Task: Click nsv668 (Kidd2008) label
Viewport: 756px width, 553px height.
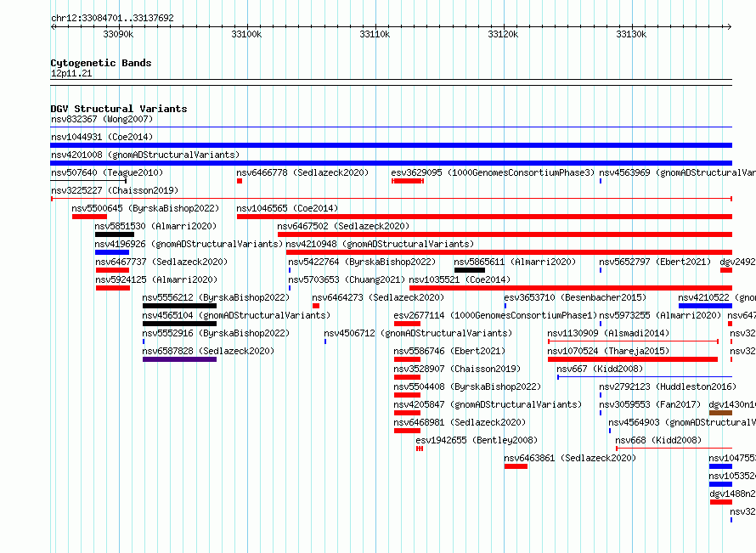Action: 658,440
